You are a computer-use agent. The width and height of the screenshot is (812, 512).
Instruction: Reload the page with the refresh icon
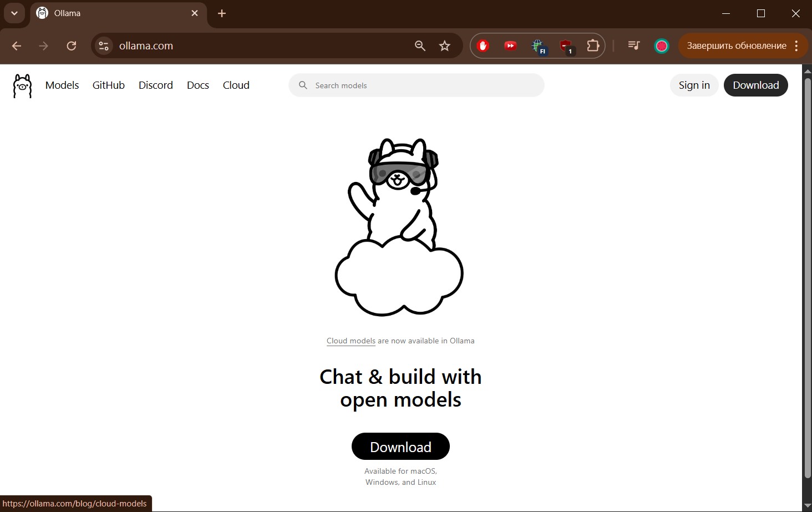[x=72, y=46]
